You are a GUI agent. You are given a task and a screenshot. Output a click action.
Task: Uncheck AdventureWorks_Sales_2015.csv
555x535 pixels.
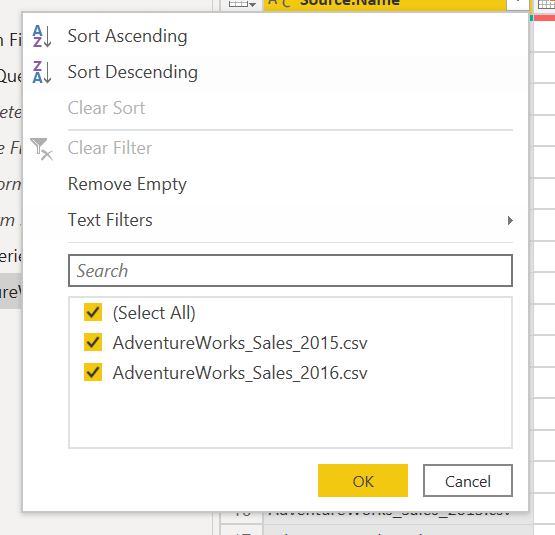93,342
